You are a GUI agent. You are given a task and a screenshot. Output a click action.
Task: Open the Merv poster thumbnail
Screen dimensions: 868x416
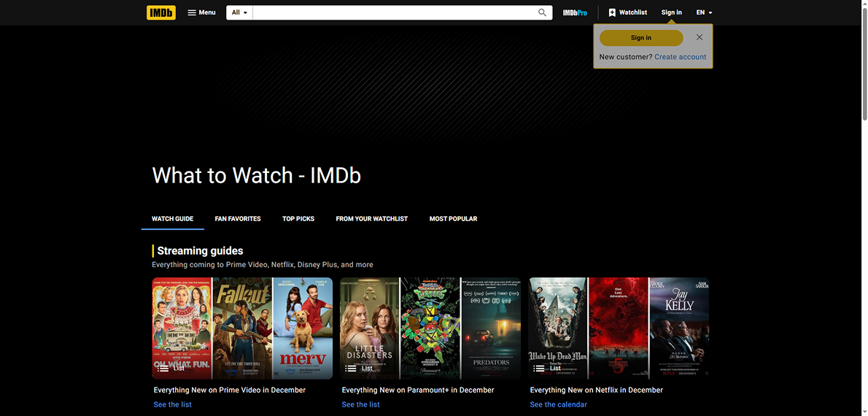coord(303,328)
